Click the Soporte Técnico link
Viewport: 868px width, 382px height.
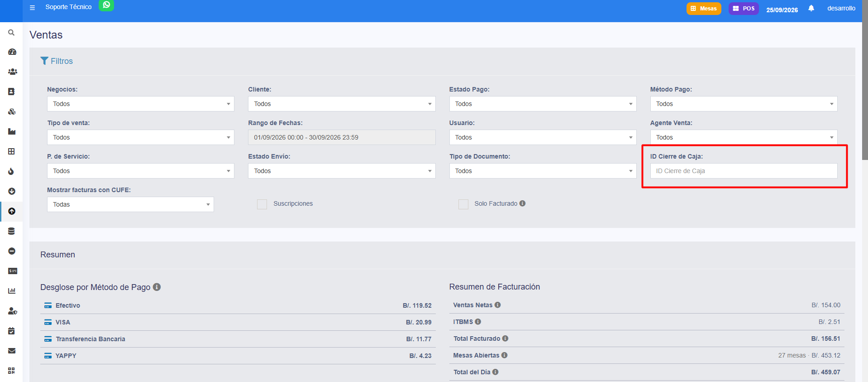coord(68,7)
